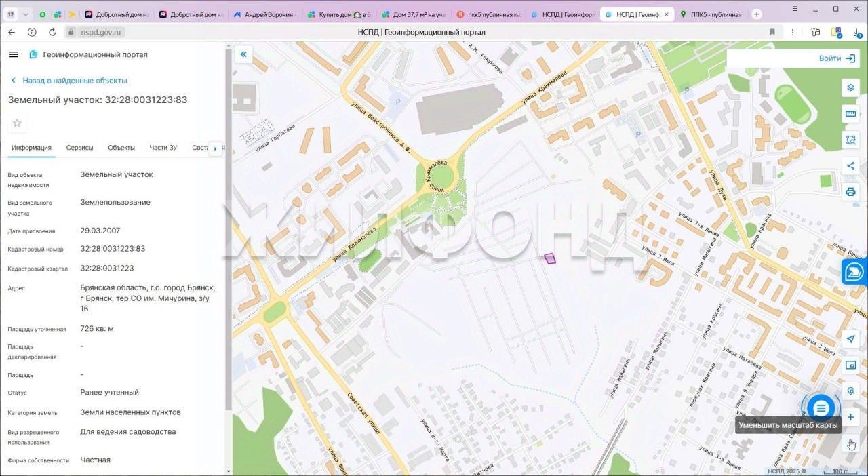Center map on my location

[850, 339]
